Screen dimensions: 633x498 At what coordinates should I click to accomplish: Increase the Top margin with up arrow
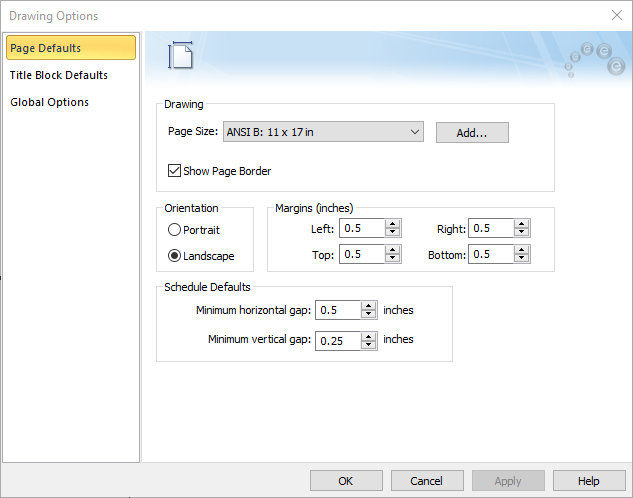[393, 250]
